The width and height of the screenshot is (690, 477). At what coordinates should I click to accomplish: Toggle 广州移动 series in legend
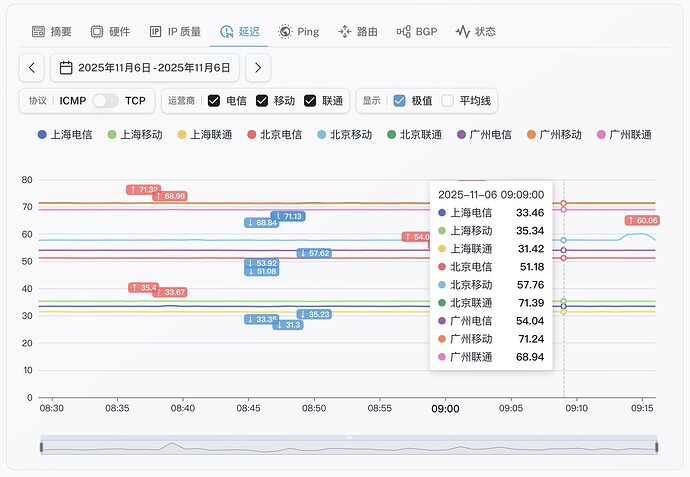click(x=554, y=135)
